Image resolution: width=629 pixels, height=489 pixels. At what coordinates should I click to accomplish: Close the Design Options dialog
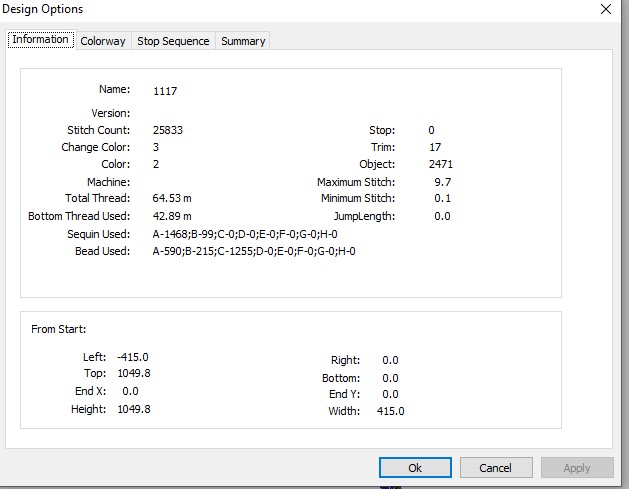coord(606,9)
